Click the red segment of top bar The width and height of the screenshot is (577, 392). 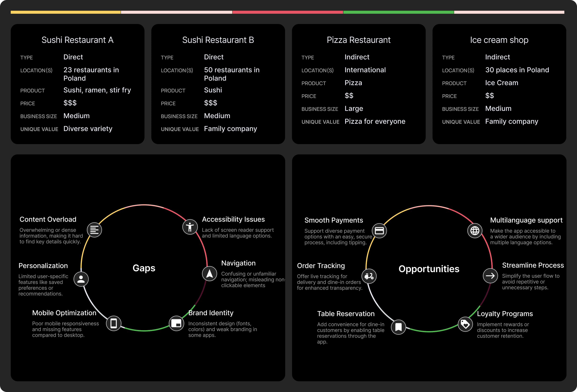pyautogui.click(x=288, y=12)
